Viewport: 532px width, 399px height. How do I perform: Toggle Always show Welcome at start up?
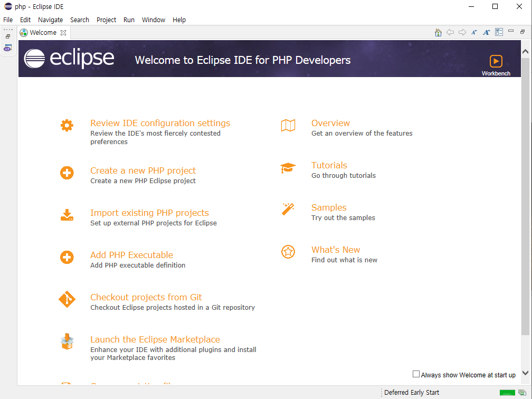[416, 374]
